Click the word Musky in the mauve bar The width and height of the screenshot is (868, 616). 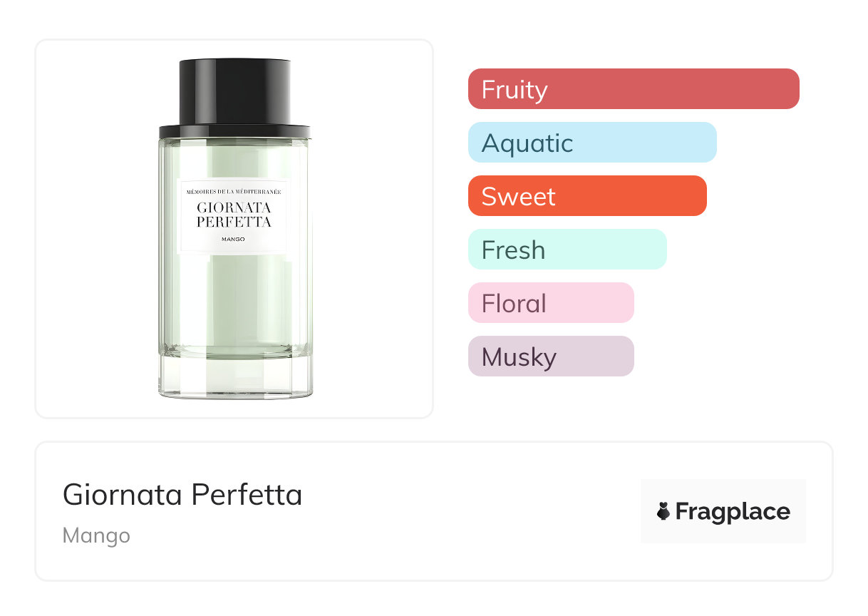[x=519, y=356]
